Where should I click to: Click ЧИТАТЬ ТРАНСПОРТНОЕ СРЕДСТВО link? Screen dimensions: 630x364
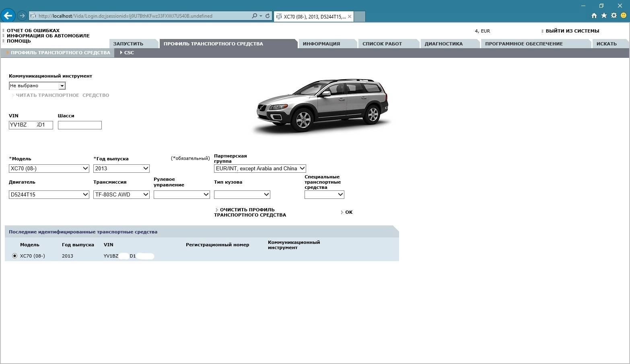point(62,95)
